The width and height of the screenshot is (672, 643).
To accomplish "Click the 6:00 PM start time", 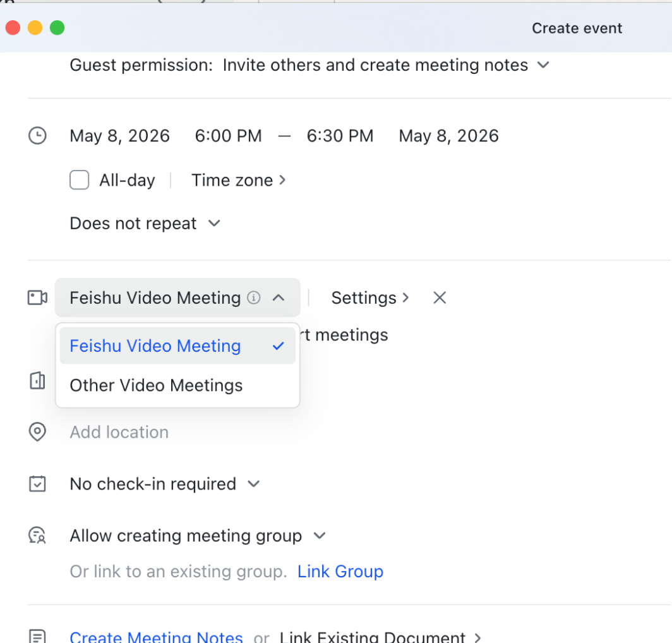I will pyautogui.click(x=229, y=136).
